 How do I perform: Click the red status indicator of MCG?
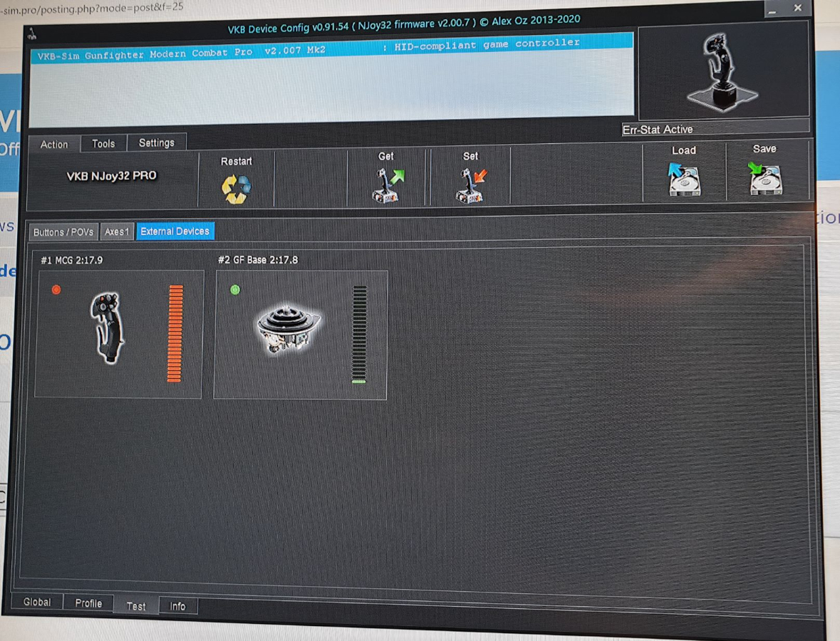point(56,290)
